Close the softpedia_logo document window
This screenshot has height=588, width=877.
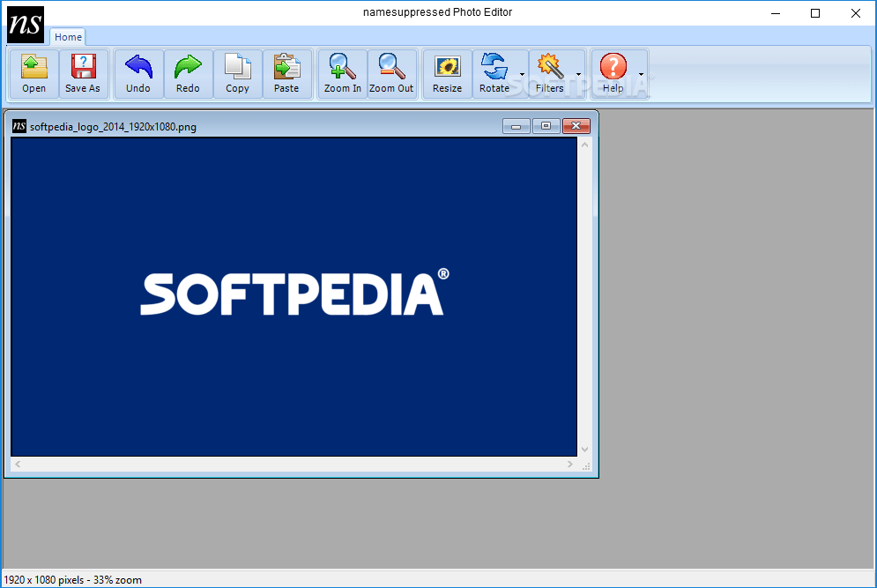coord(576,126)
